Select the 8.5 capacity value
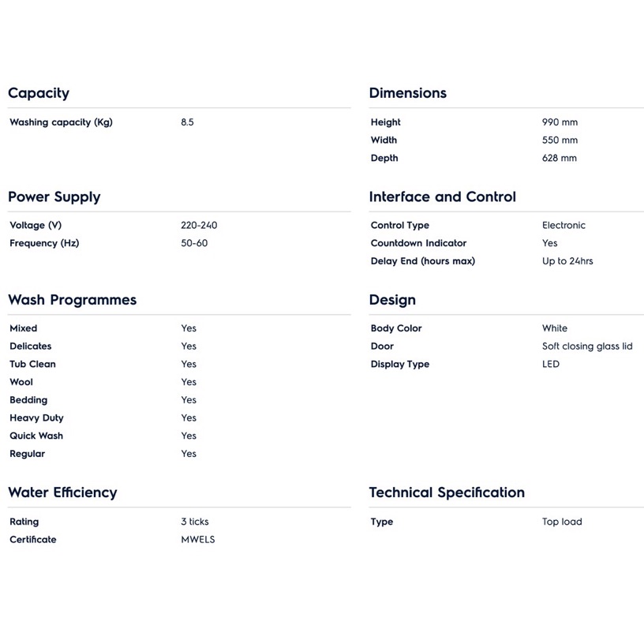644x644 pixels. coord(187,122)
